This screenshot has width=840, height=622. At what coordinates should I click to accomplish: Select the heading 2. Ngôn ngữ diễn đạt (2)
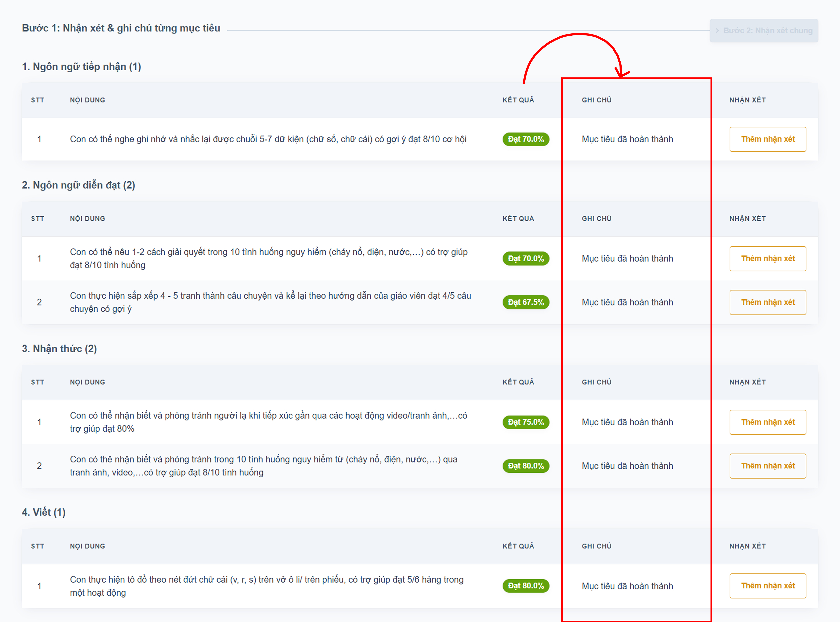pos(78,185)
